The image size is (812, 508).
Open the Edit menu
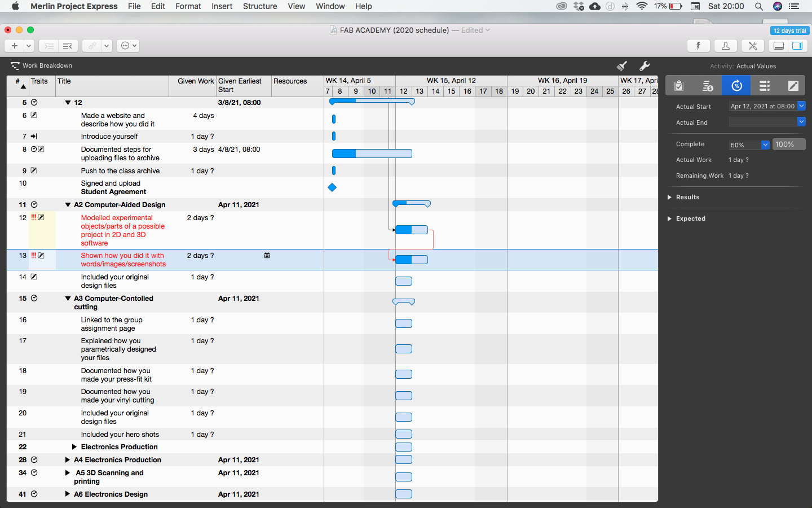point(158,6)
